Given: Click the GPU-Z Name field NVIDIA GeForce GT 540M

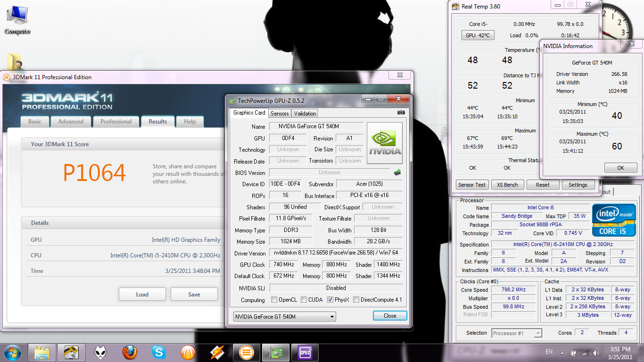Looking at the screenshot, I should point(316,126).
